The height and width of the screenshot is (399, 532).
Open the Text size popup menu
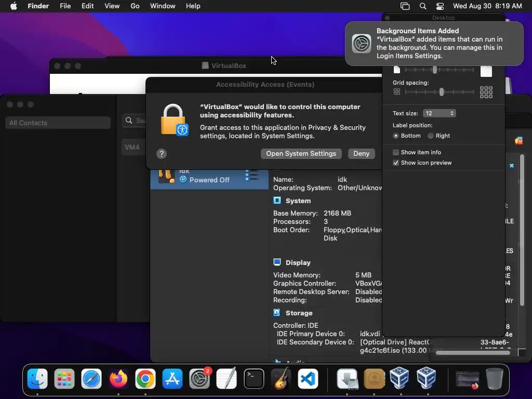[439, 113]
